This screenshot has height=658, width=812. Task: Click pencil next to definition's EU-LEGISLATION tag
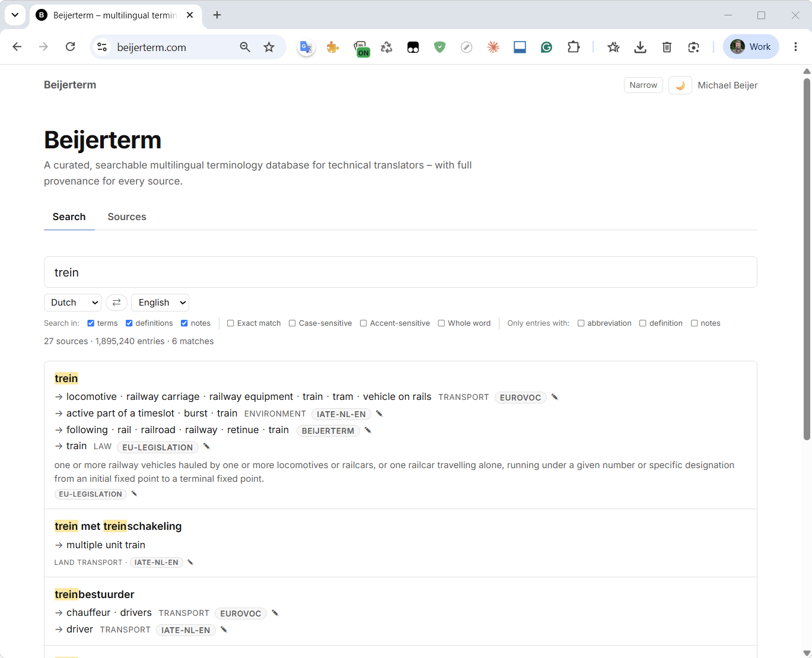[x=134, y=494]
